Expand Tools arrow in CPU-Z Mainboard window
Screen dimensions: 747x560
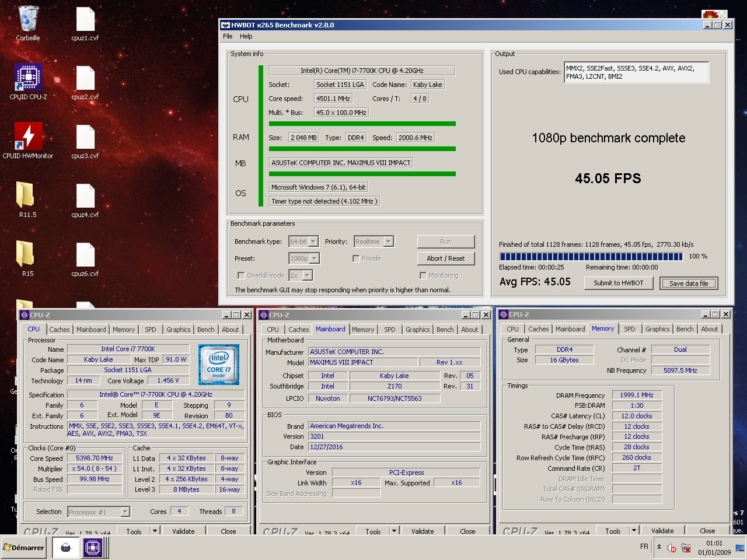[394, 531]
